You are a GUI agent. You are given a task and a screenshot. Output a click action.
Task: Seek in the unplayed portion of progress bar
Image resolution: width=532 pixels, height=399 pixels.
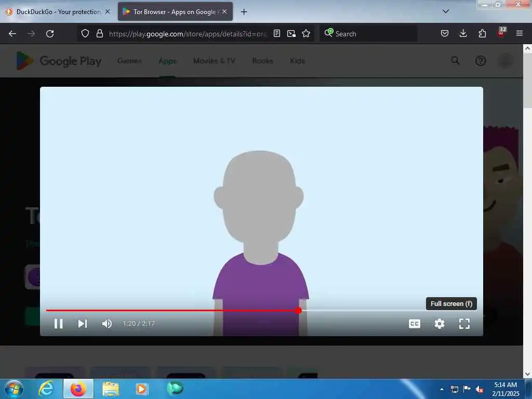click(x=389, y=310)
